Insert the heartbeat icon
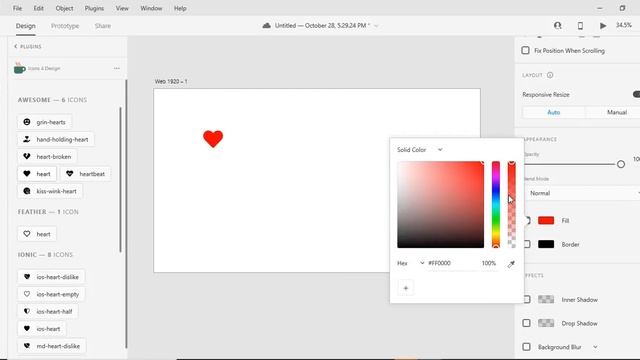 click(x=85, y=173)
